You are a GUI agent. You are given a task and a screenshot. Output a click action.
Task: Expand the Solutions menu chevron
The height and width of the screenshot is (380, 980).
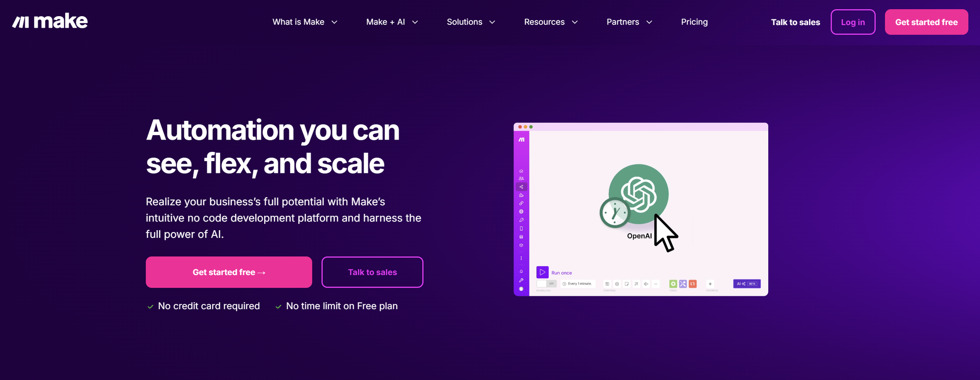tap(492, 22)
